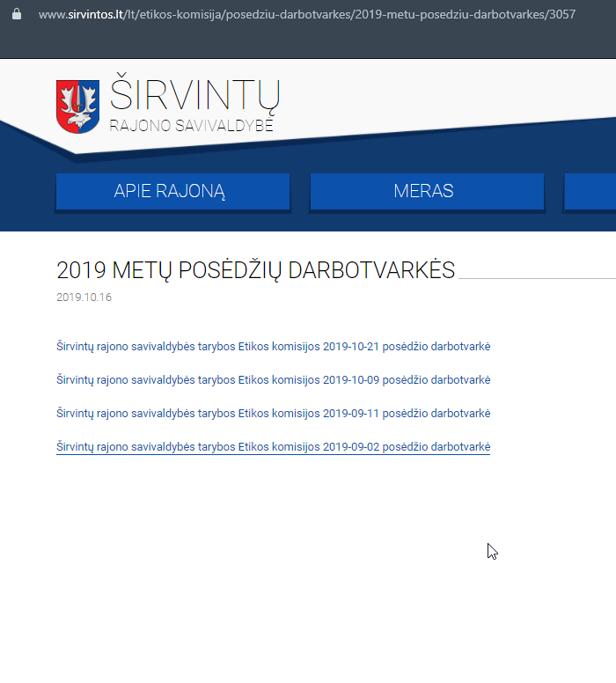This screenshot has width=616, height=683.
Task: Click the RAJONO SAVIVALDYBĖ subtitle under the logo
Action: coord(191,126)
